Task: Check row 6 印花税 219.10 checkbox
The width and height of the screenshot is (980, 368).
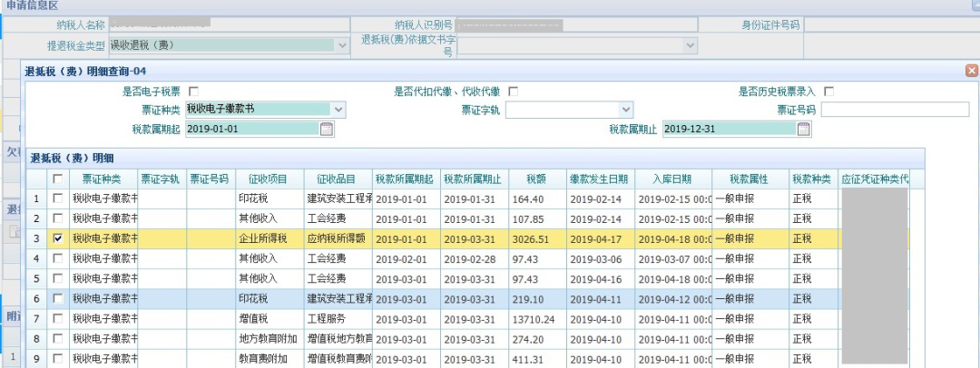Action: 58,298
